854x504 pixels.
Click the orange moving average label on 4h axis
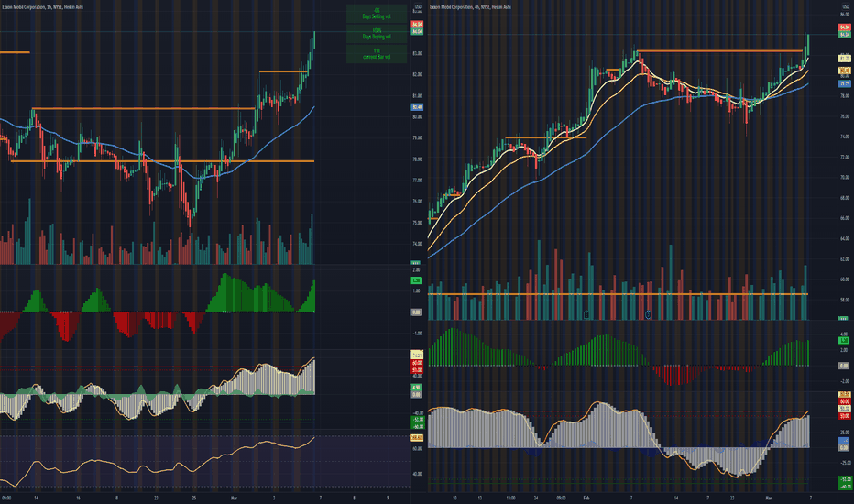(844, 71)
